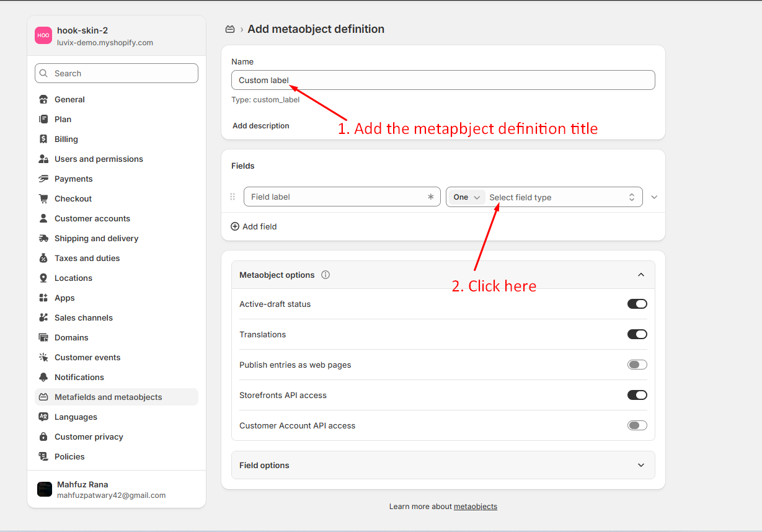Click the metaobjects breadcrumb icon

[230, 29]
